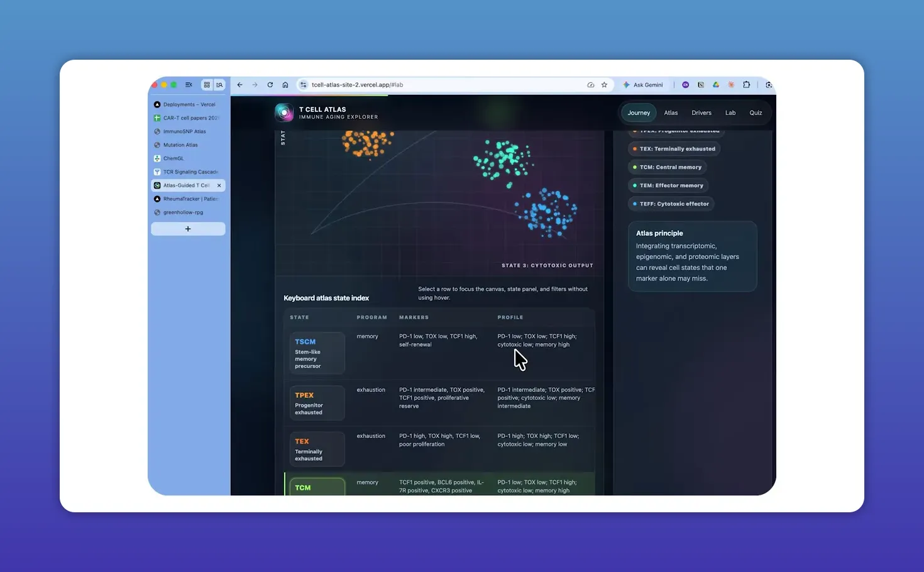Toggle the TEM: Effector memory filter chip
The height and width of the screenshot is (572, 924).
668,185
